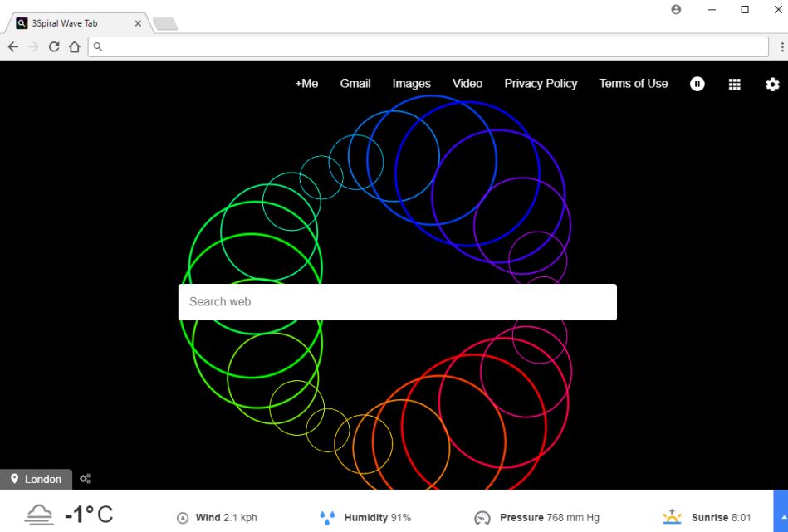
Task: Click the Humidity droplets icon
Action: click(327, 517)
